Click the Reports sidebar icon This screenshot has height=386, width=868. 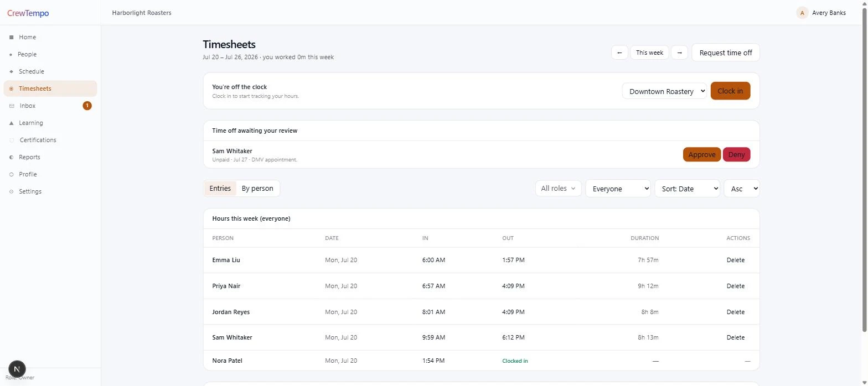(11, 157)
